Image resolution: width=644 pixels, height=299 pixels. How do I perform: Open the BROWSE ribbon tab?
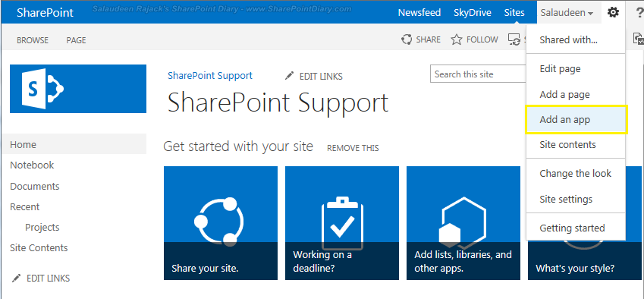click(33, 40)
